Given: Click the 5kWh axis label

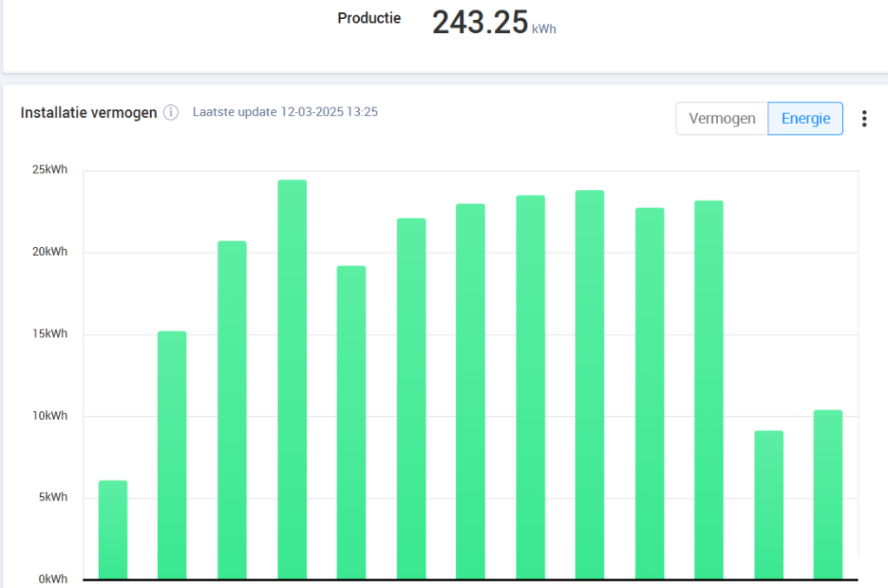Looking at the screenshot, I should click(x=53, y=497).
